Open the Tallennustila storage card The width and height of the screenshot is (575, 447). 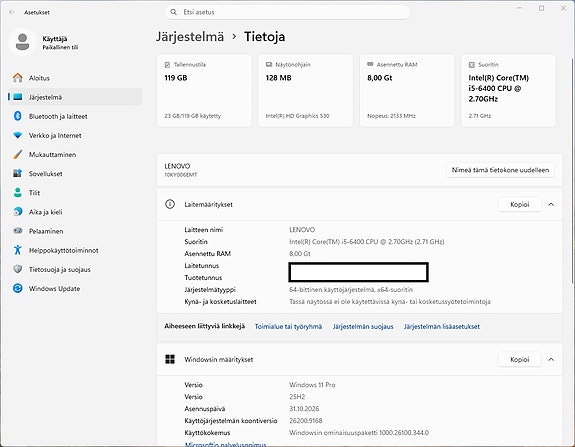[x=204, y=90]
